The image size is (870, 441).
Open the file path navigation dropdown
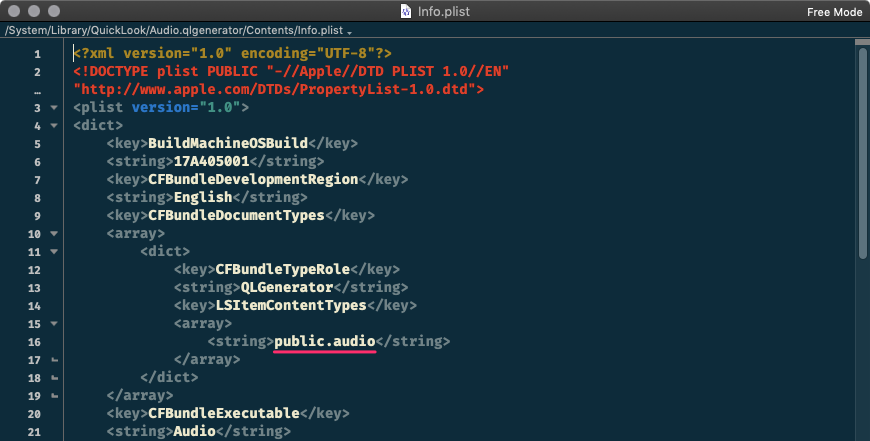point(350,32)
